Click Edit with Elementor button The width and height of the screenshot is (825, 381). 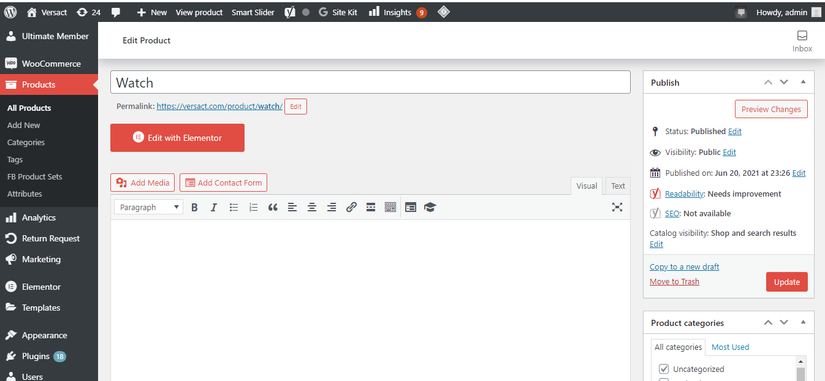[x=177, y=138]
